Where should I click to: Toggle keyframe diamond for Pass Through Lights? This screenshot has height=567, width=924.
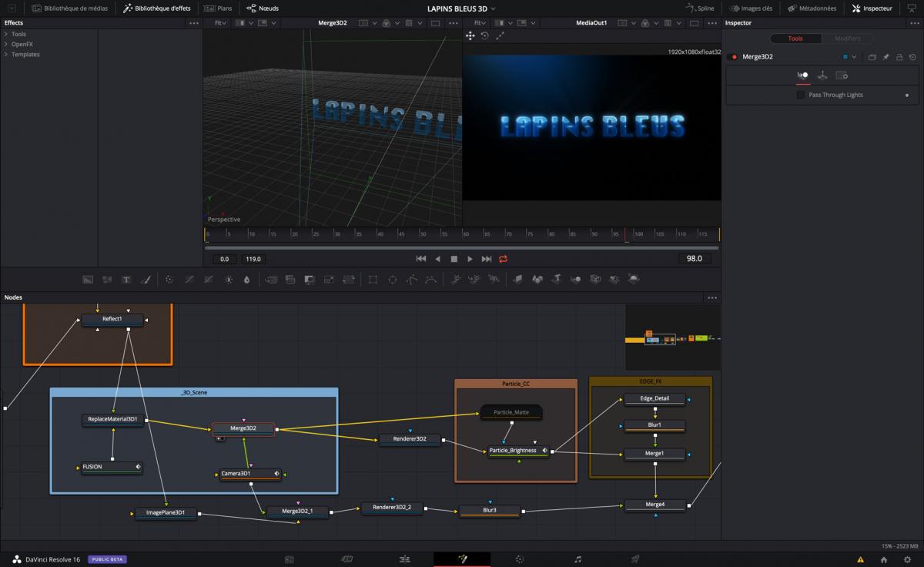click(907, 95)
